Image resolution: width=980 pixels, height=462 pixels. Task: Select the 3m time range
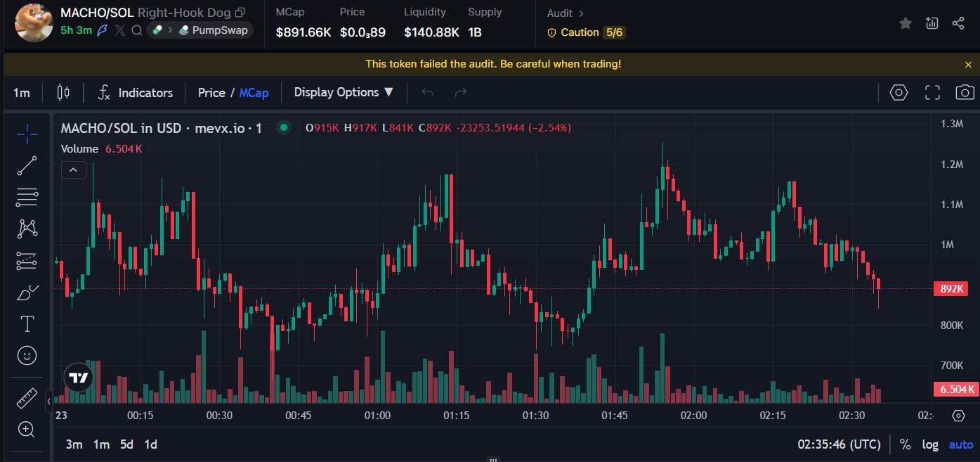coord(74,444)
